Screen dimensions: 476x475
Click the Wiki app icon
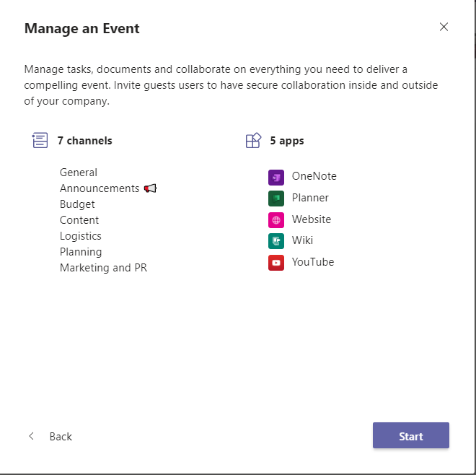pos(276,241)
